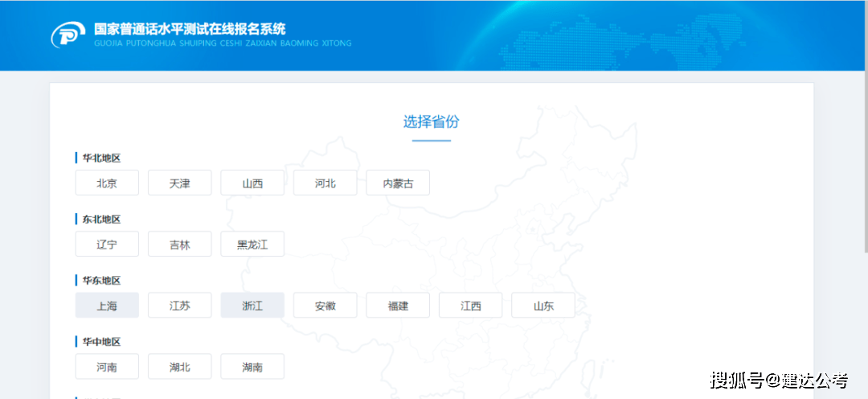Viewport: 868px width, 399px height.
Task: Select the highlighted 上海 button
Action: (107, 305)
